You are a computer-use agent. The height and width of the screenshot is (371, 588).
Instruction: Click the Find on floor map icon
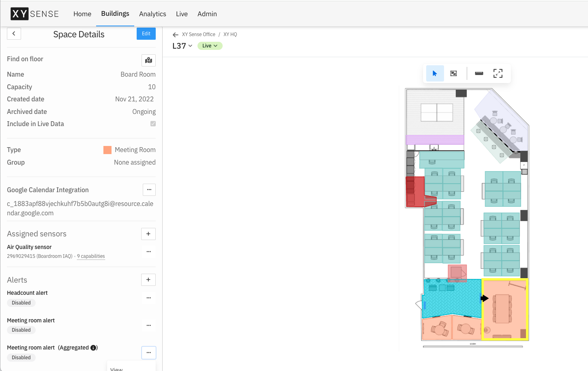(x=148, y=60)
